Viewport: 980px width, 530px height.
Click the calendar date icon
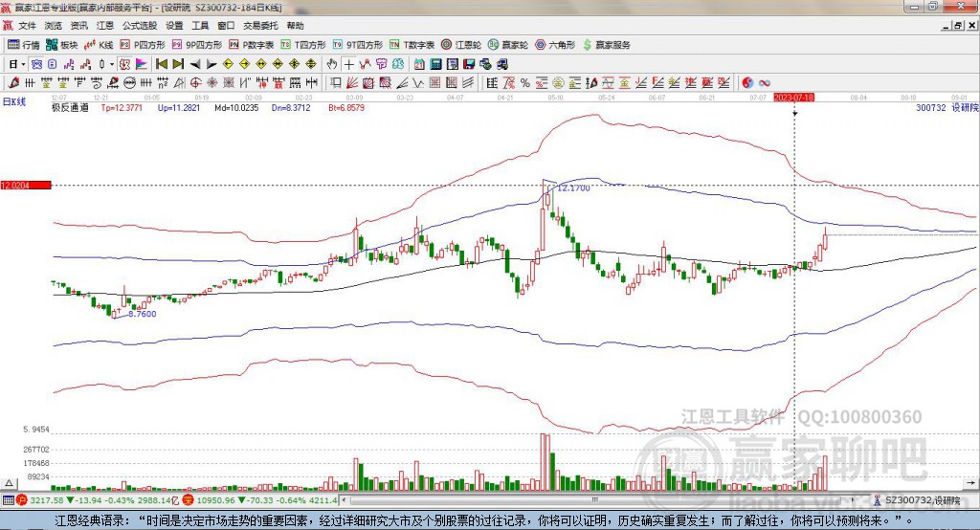[419, 64]
